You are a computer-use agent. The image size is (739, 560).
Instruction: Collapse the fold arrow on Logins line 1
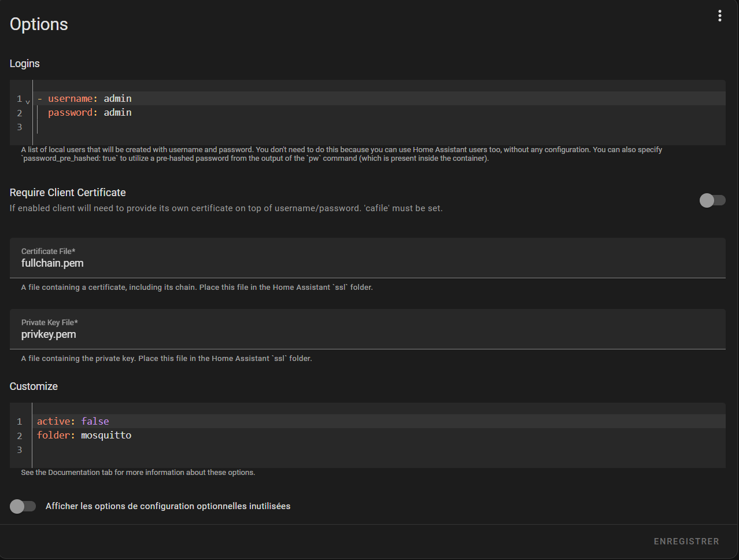28,102
